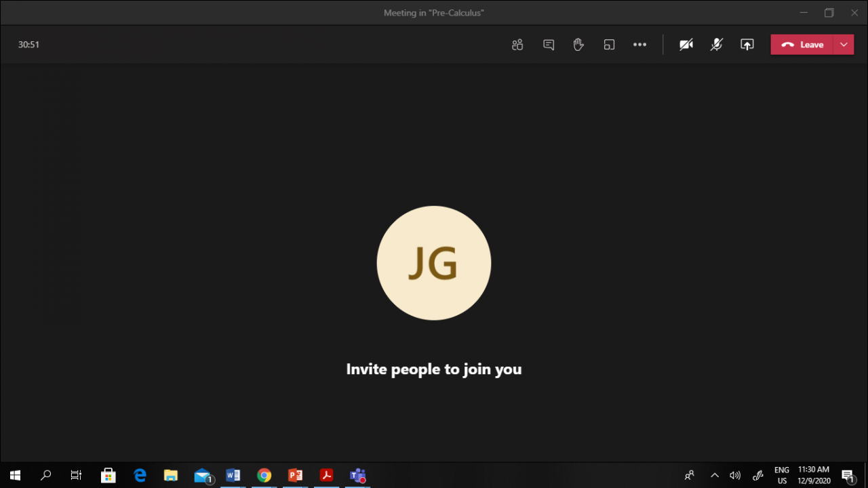Leave the Pre-Calculus meeting
Screen dimensions: 868x488
[x=803, y=45]
